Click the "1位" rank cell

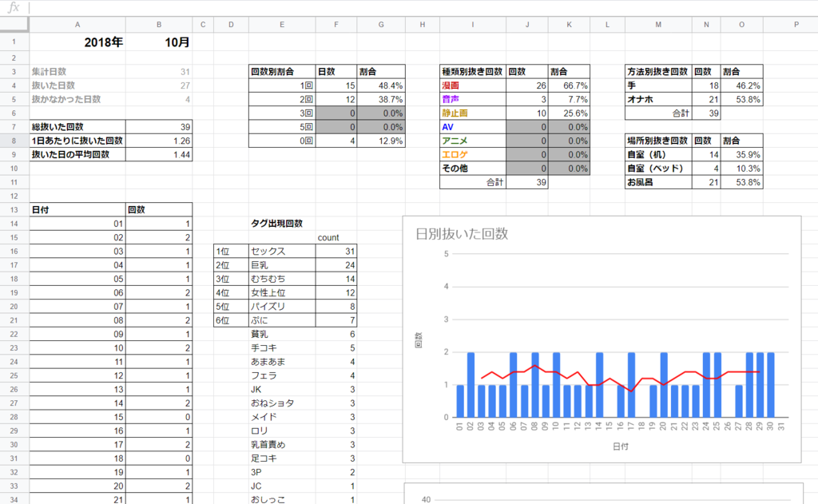pos(231,251)
